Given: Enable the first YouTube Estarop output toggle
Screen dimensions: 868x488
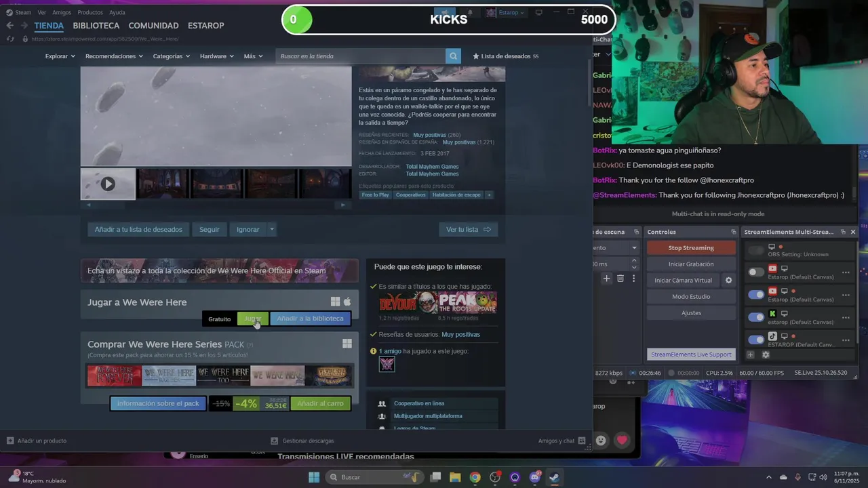Looking at the screenshot, I should click(x=755, y=272).
